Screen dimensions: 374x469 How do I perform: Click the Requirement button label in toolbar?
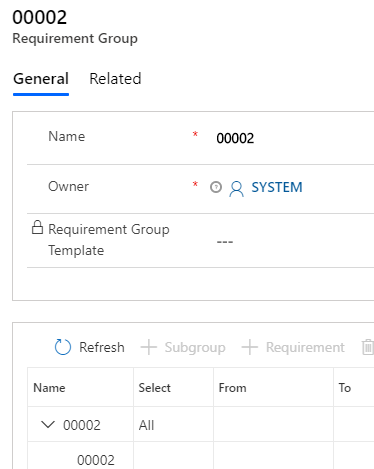(x=305, y=347)
